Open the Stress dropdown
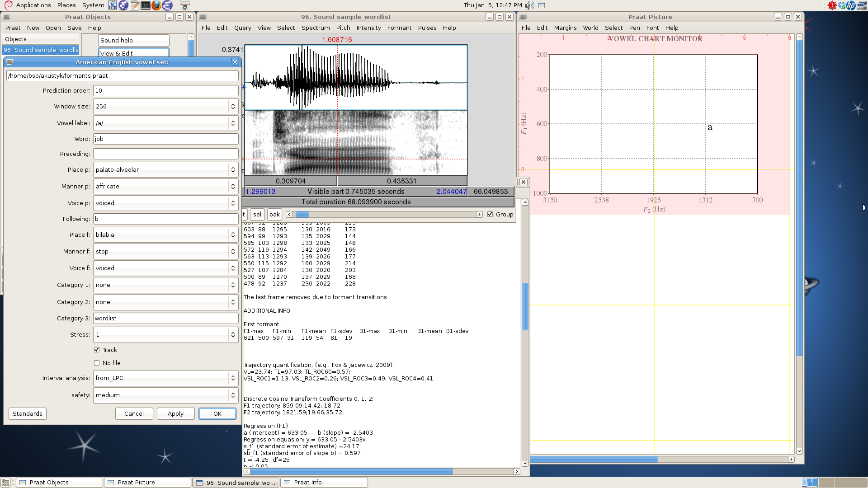Image resolution: width=868 pixels, height=488 pixels. [x=165, y=335]
